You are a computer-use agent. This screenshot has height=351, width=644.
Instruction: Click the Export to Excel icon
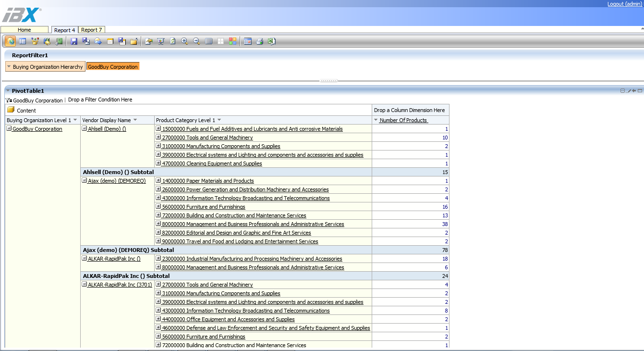(271, 41)
